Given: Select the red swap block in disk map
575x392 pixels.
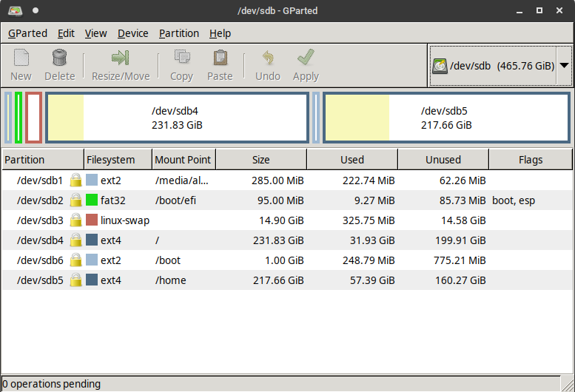Looking at the screenshot, I should point(34,118).
